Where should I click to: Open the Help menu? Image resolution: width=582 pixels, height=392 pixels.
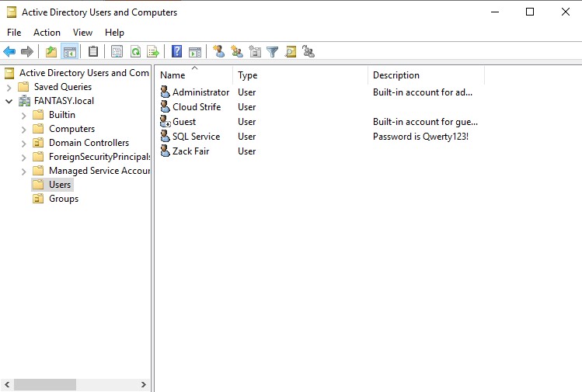[114, 33]
